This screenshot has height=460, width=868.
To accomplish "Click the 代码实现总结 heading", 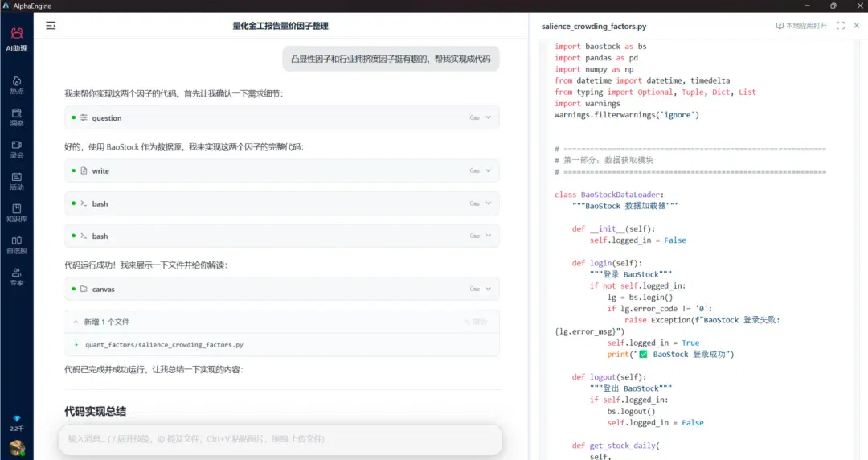I will [x=95, y=411].
